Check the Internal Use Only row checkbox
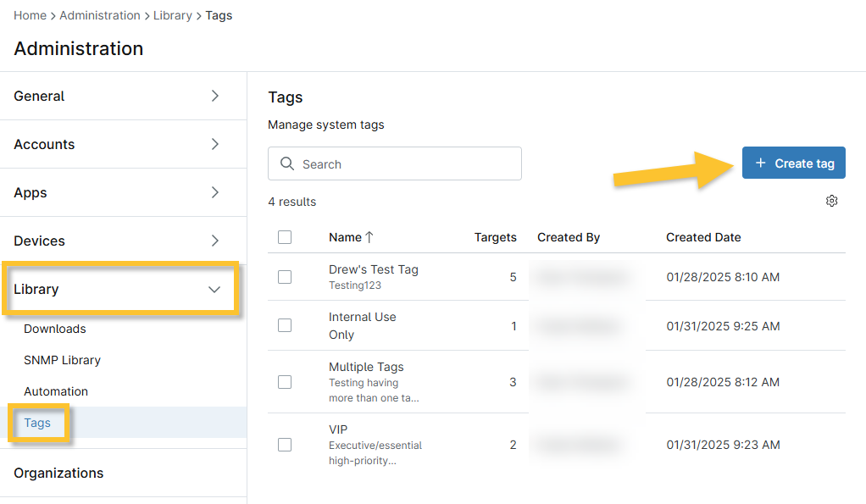 pos(285,326)
